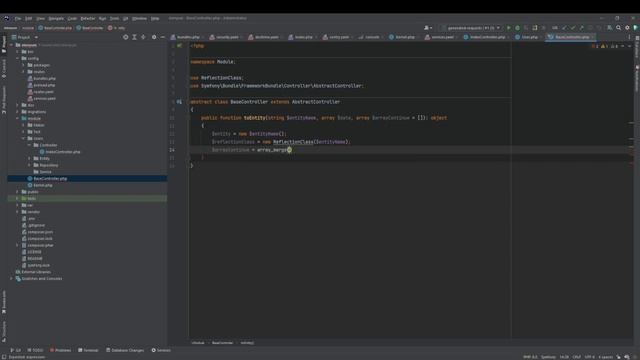Screen dimensions: 640x360
Task: Open the Structure tool window on the left stripe
Action: 4,331
